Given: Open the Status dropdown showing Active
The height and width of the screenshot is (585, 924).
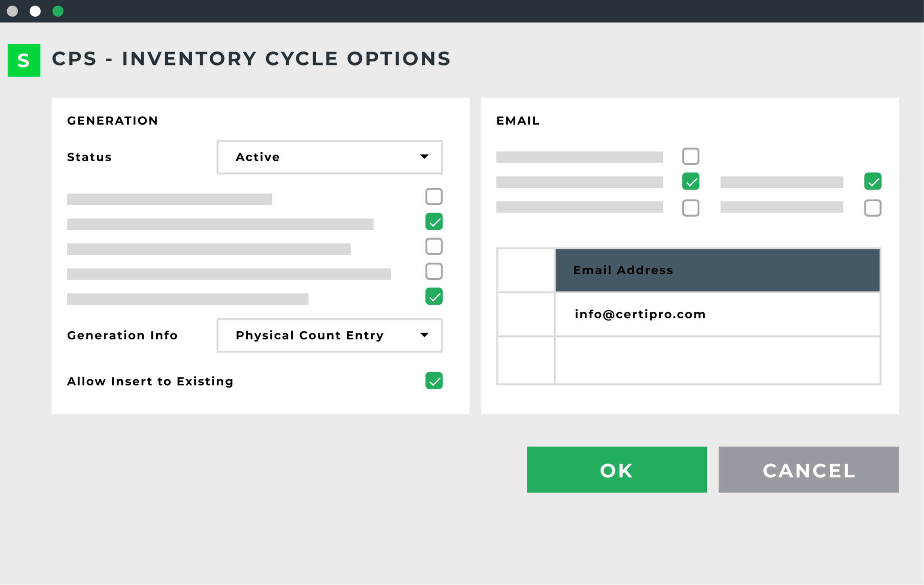Looking at the screenshot, I should coord(329,157).
